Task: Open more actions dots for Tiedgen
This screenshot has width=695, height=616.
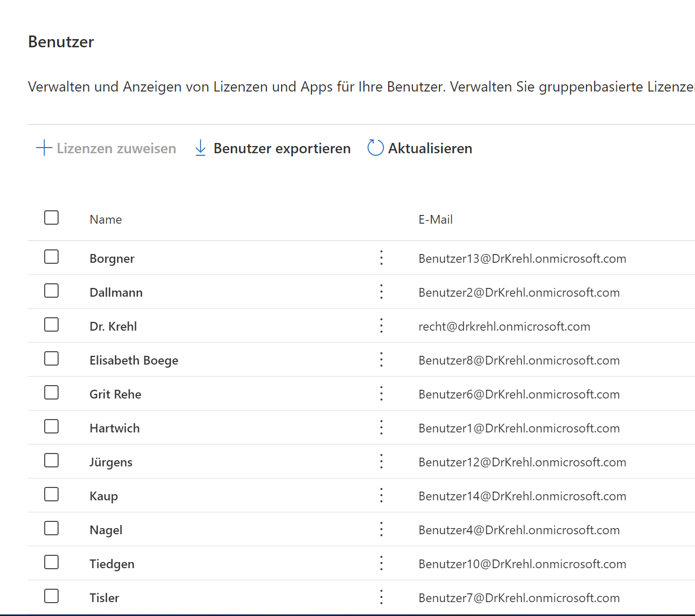Action: pyautogui.click(x=381, y=563)
